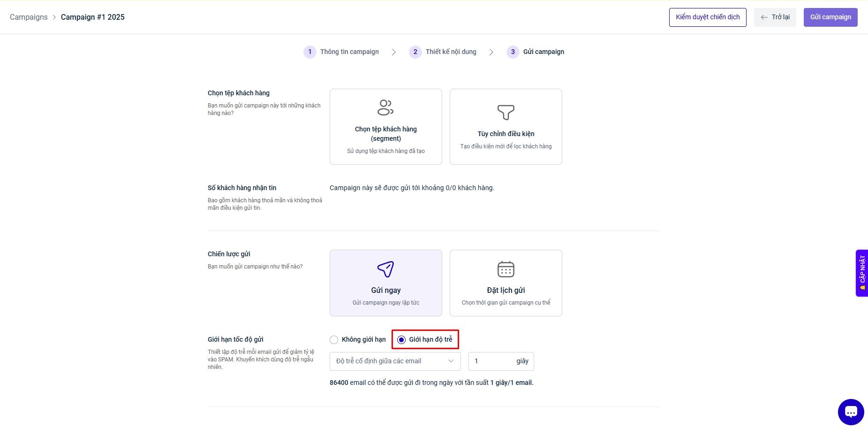Image resolution: width=868 pixels, height=429 pixels.
Task: Click the step 3 number circle
Action: [x=513, y=52]
